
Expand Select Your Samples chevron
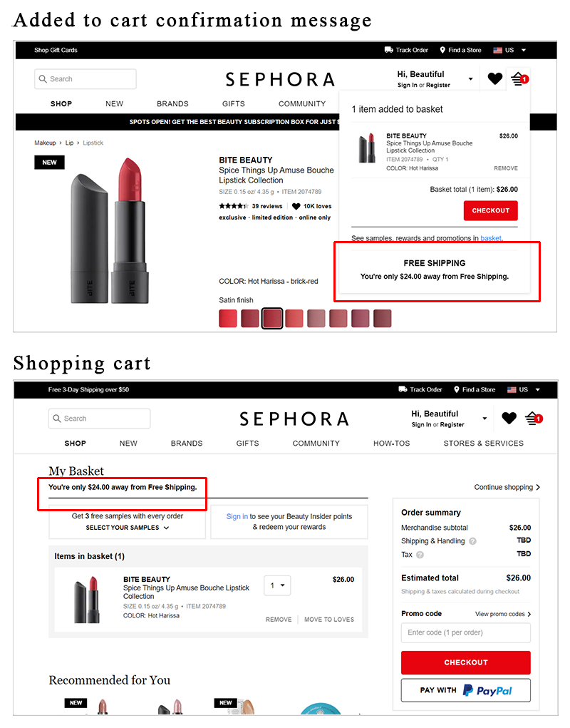(166, 528)
